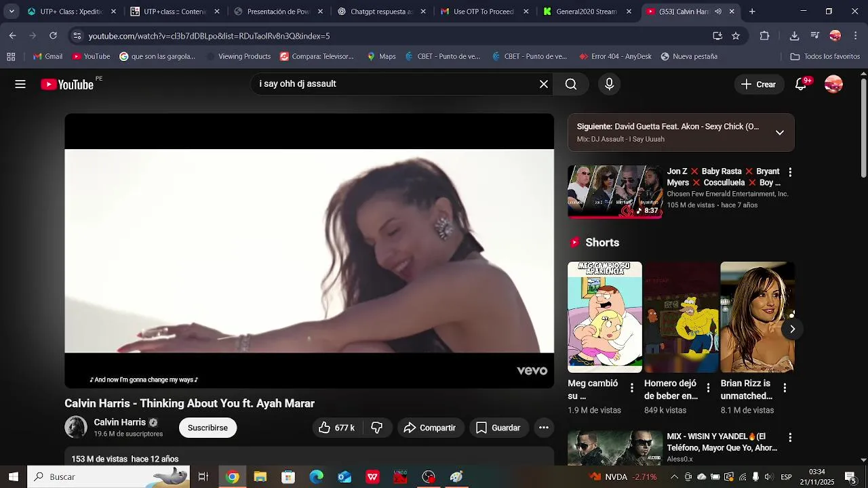Open Calvin Harris channel name link

[x=119, y=422]
